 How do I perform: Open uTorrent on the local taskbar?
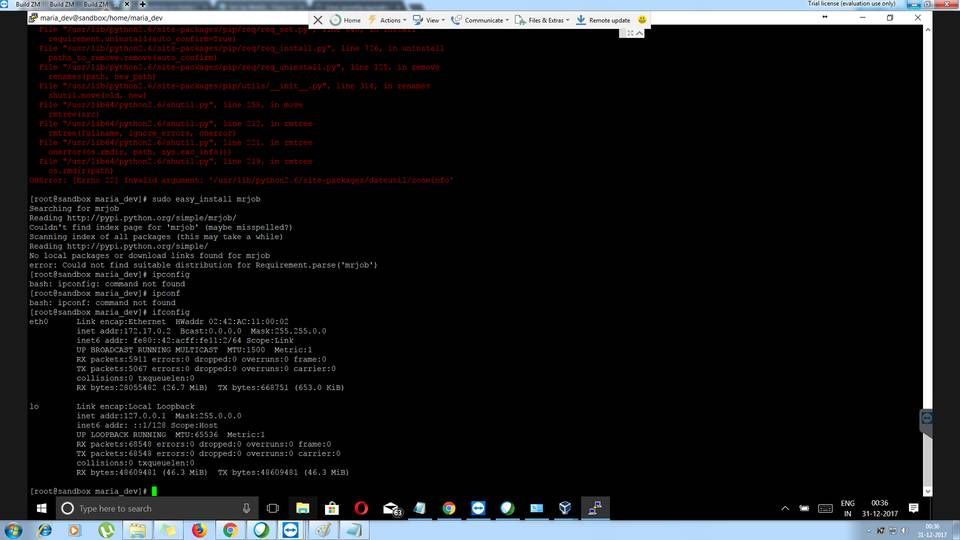[x=107, y=530]
